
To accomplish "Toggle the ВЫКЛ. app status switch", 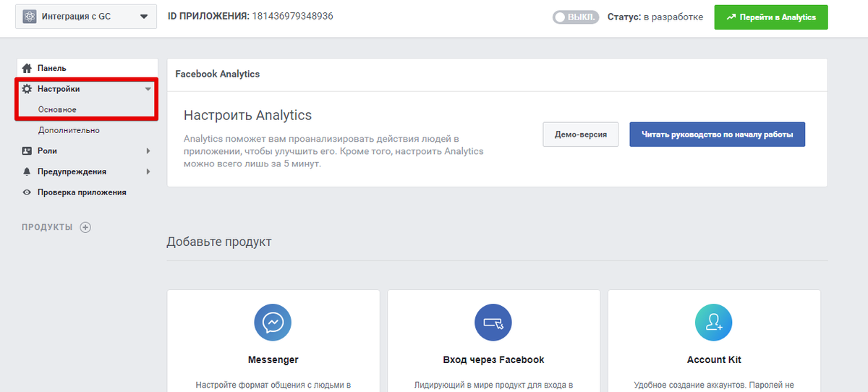I will [575, 17].
